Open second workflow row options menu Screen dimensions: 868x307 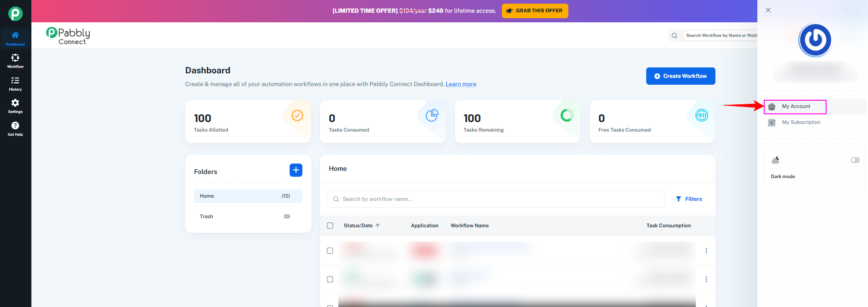(x=706, y=279)
